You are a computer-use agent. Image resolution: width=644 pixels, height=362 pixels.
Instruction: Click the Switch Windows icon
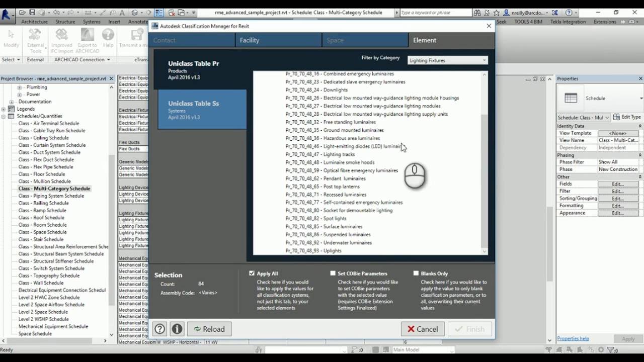[x=182, y=12]
